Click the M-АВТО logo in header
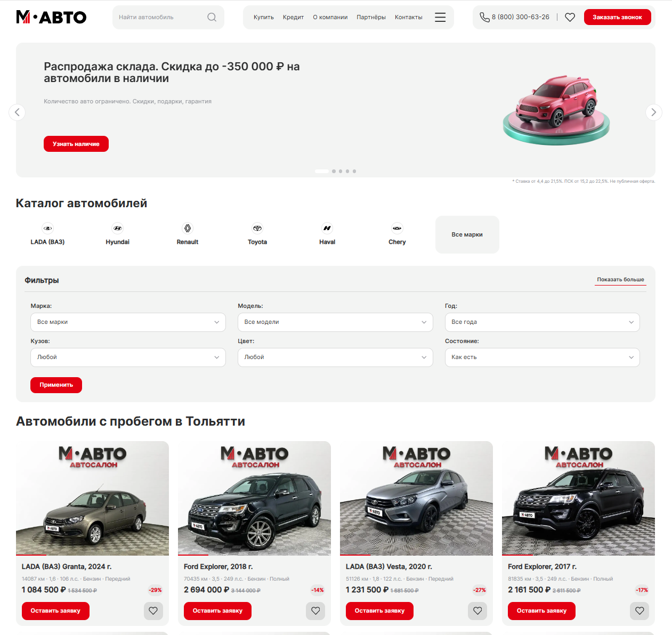This screenshot has width=672, height=635. pos(51,17)
